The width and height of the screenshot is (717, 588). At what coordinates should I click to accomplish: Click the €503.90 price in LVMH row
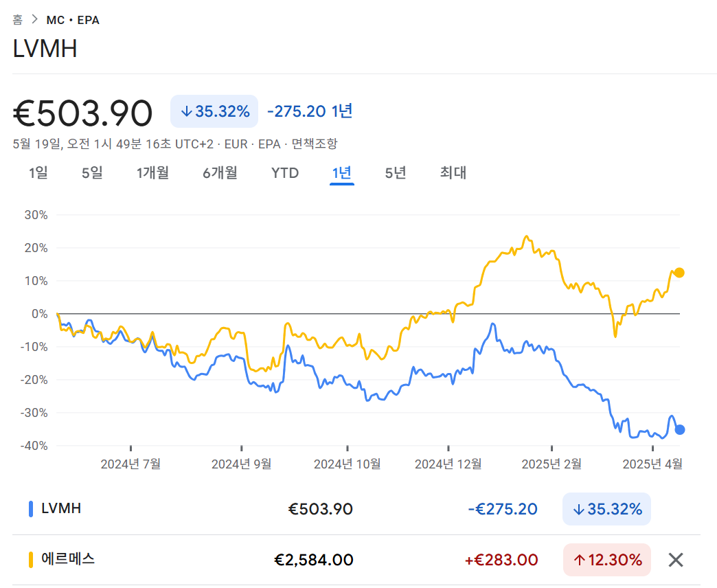[x=321, y=509]
